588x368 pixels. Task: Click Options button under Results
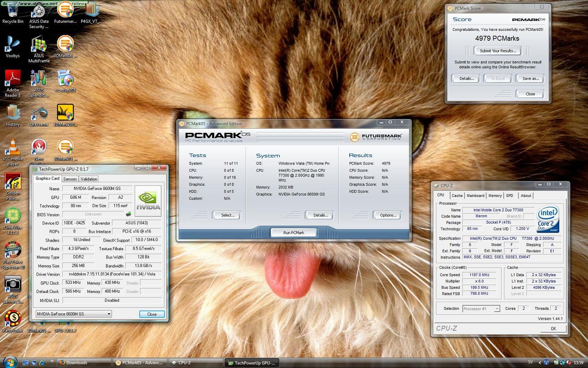coord(388,215)
